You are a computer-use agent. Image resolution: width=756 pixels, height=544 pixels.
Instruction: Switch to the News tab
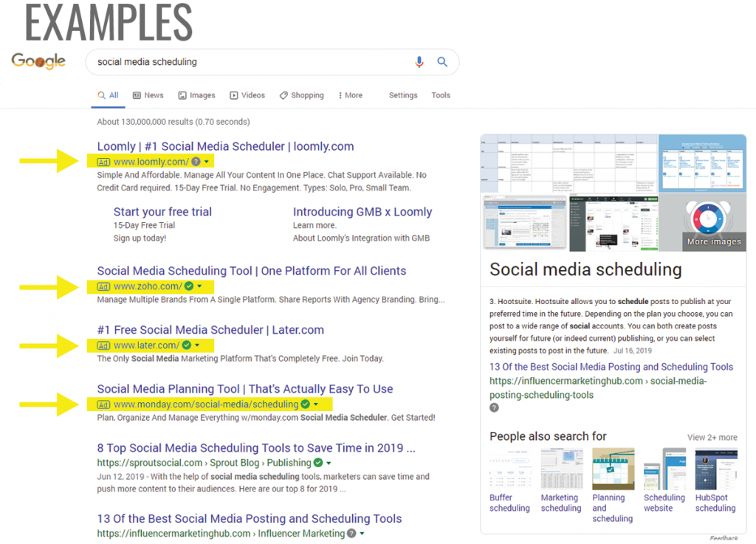point(148,95)
